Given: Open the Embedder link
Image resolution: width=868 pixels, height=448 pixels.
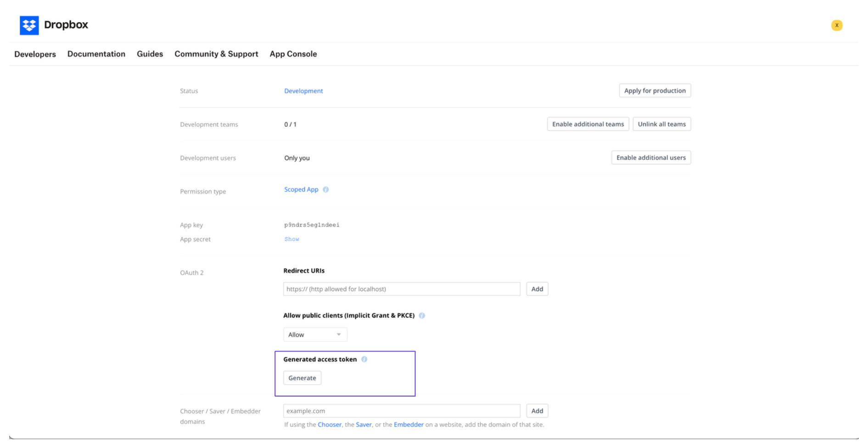Looking at the screenshot, I should [409, 425].
